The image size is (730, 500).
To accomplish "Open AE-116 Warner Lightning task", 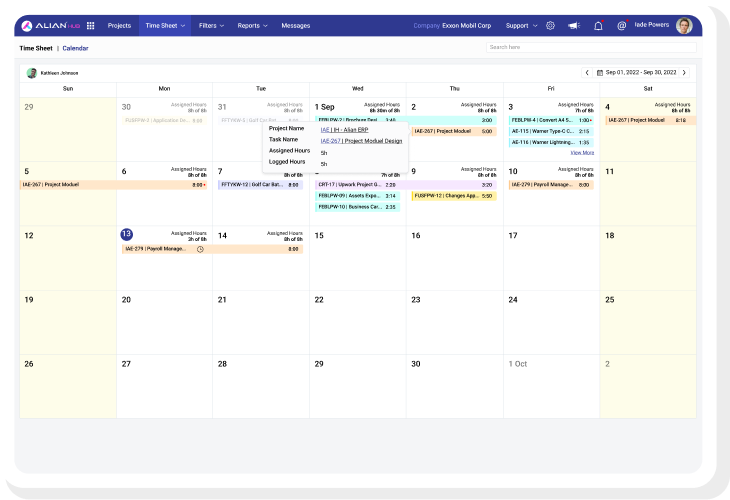I will (551, 142).
